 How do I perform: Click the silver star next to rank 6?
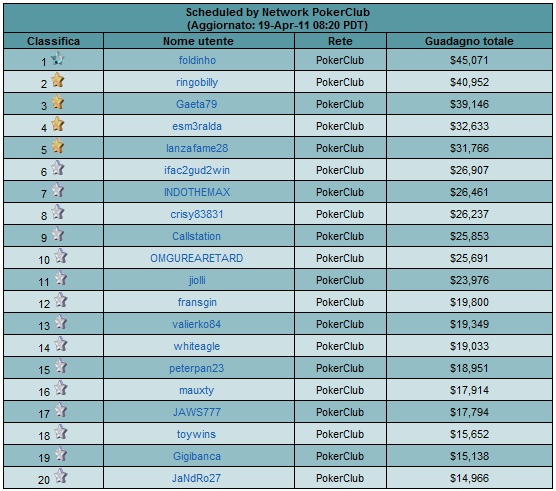tap(57, 168)
